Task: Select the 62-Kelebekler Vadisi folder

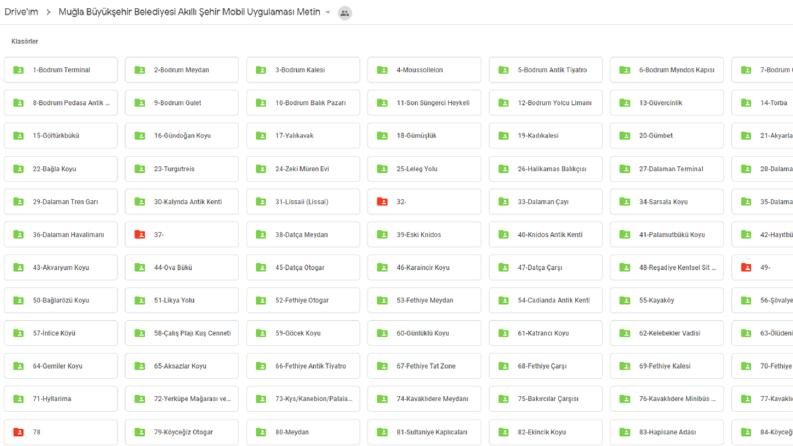Action: pos(667,333)
